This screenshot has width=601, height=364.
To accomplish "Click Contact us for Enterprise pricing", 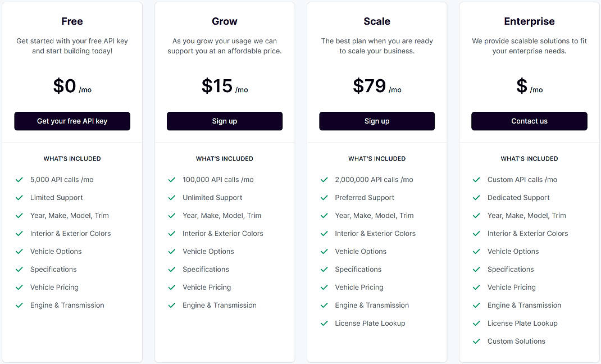I will tap(529, 121).
